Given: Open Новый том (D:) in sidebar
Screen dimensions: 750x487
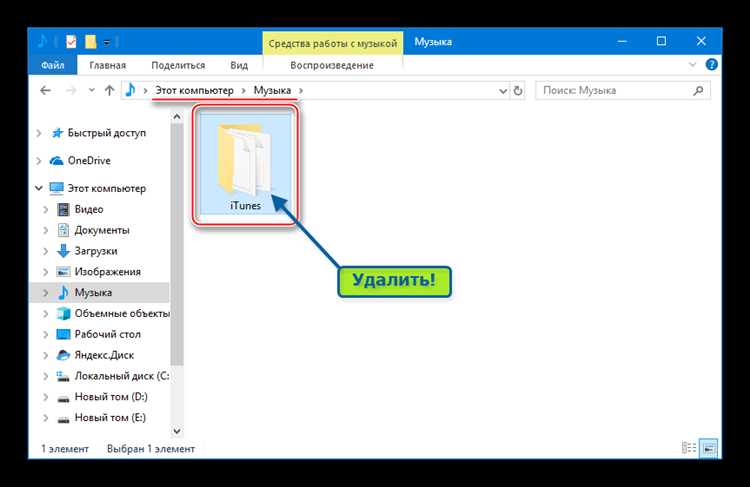Looking at the screenshot, I should 111,397.
